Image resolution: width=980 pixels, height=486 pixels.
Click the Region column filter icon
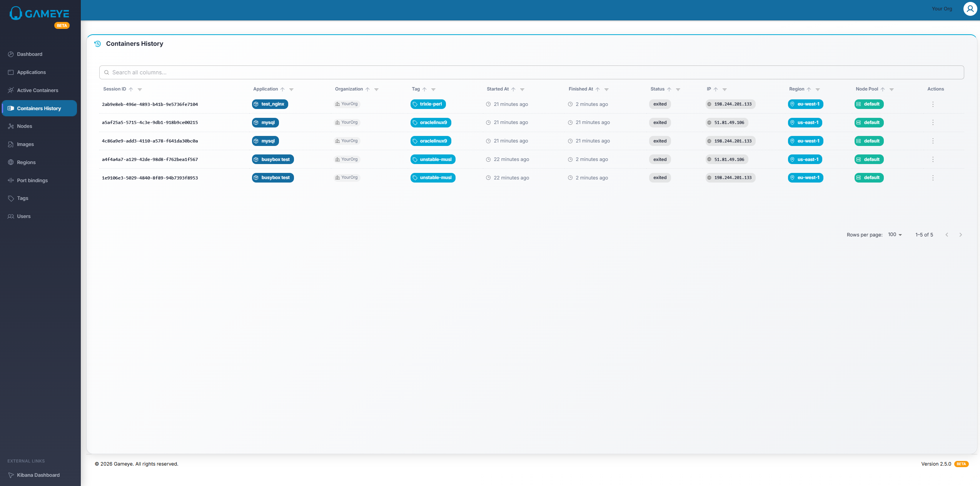(818, 89)
